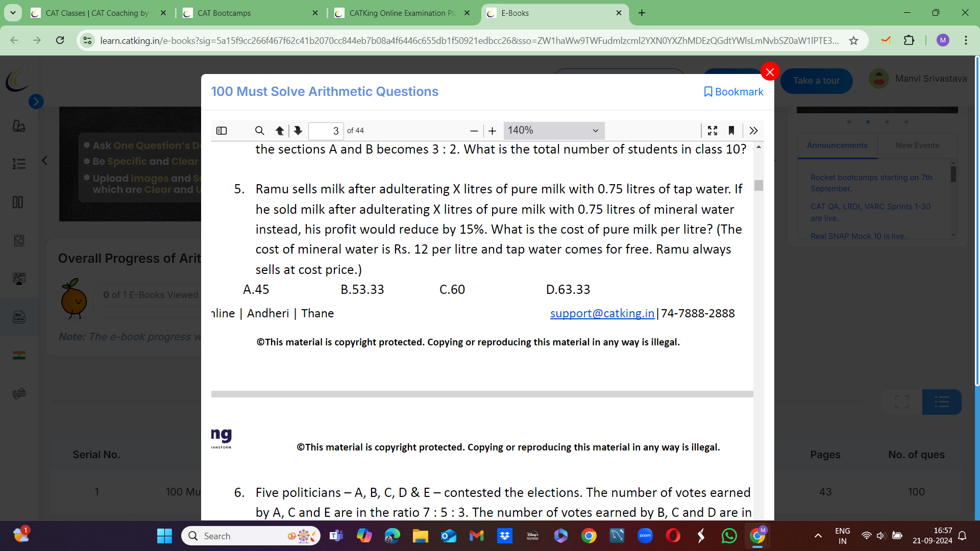Viewport: 980px width, 551px height.
Task: Open Manvi Srivastava profile menu
Action: pos(918,79)
